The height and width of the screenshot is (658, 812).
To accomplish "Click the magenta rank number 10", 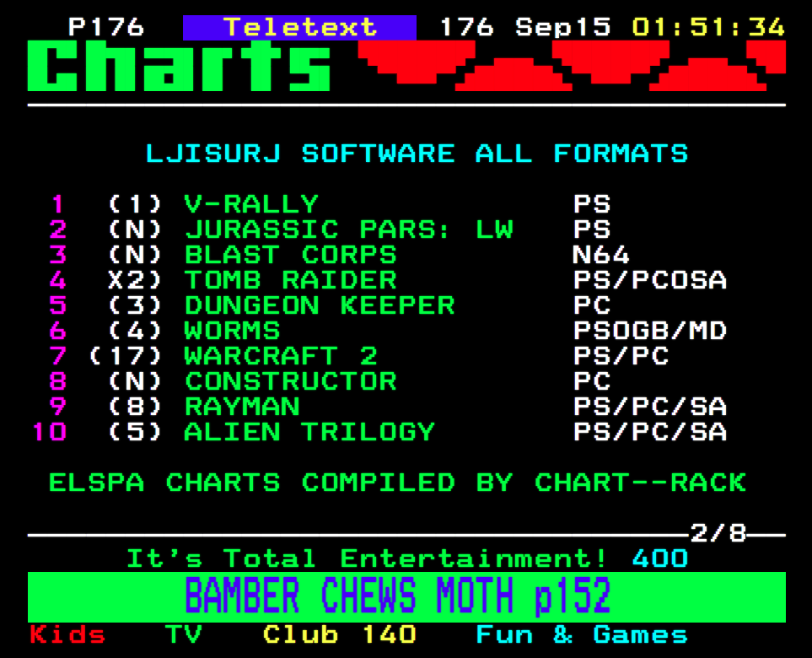I will pyautogui.click(x=49, y=432).
